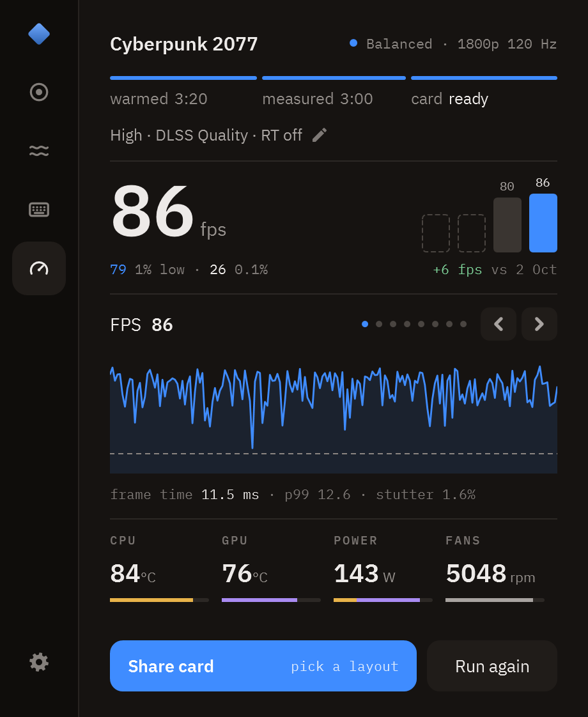This screenshot has width=588, height=717.
Task: Select the first blue pagination dot
Action: point(365,324)
